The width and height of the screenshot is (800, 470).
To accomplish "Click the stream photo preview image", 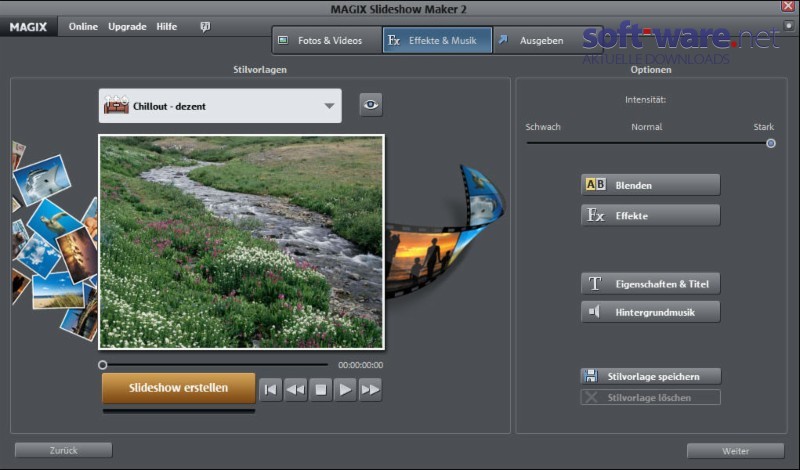I will click(x=241, y=242).
